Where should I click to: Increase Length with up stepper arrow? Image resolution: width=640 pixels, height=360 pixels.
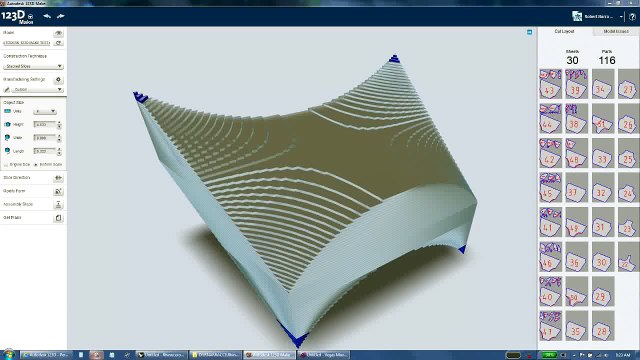click(60, 149)
